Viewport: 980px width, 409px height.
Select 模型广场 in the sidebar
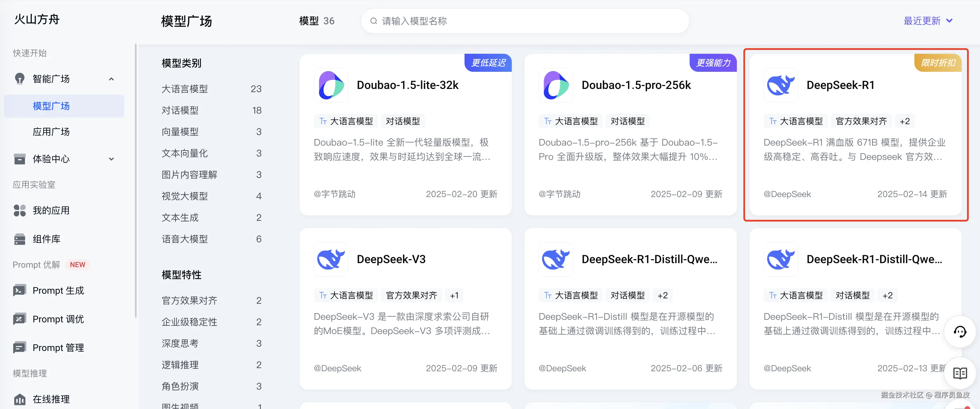[51, 106]
